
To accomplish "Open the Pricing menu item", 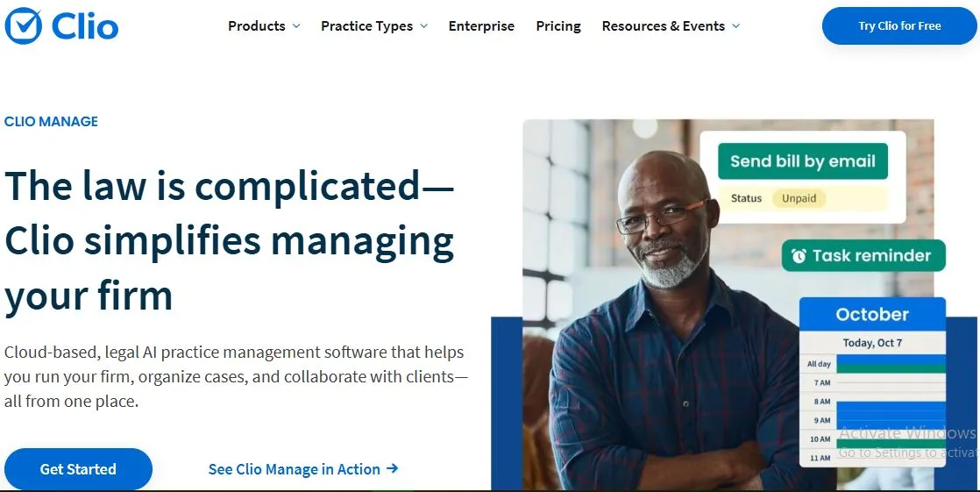I will (x=558, y=26).
